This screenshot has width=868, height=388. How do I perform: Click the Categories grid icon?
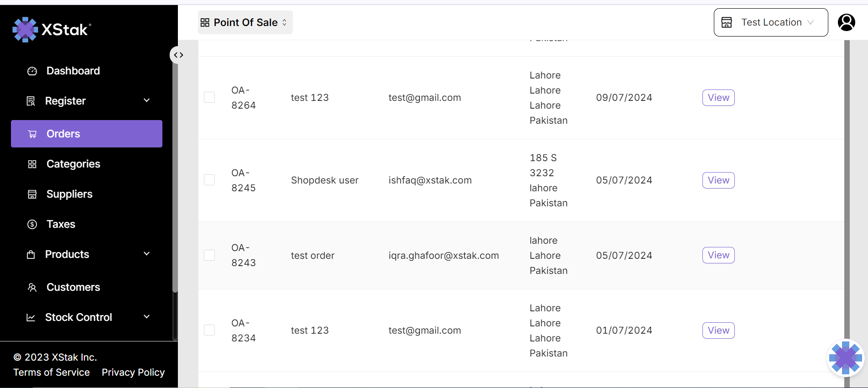[32, 164]
